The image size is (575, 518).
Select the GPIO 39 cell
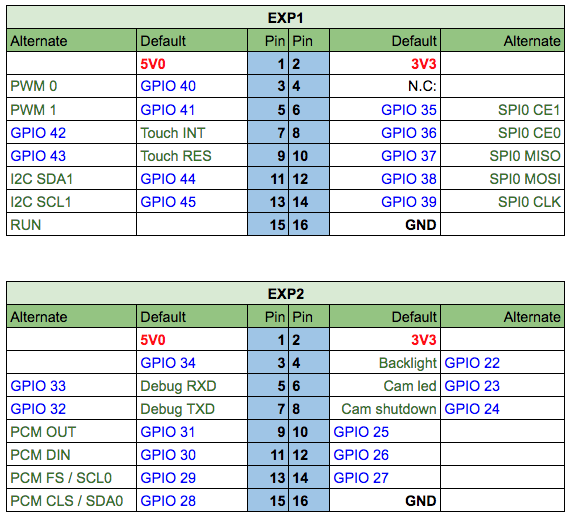385,202
